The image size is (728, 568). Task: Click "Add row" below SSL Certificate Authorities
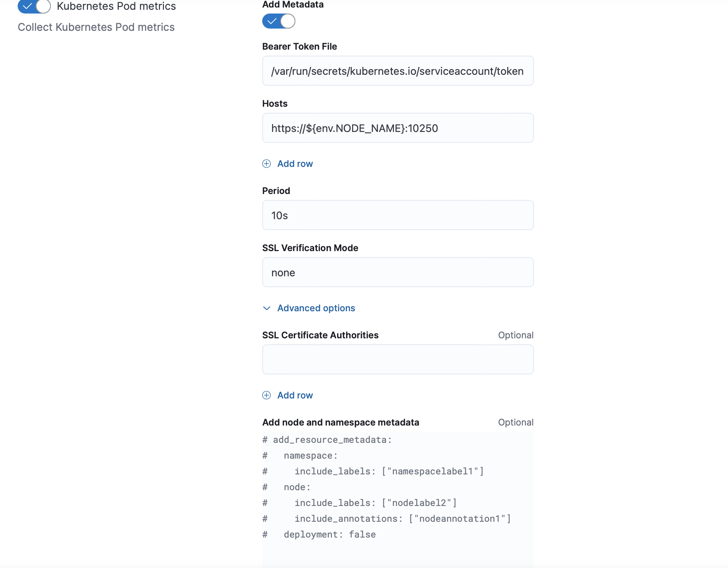click(x=295, y=395)
